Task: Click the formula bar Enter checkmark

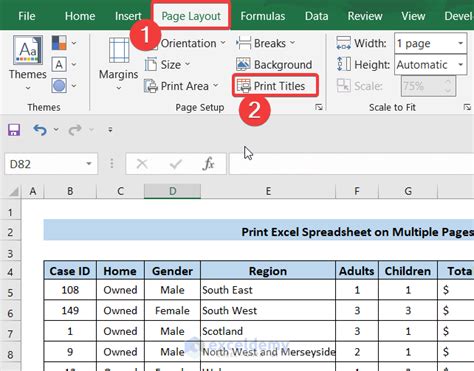Action: [175, 164]
